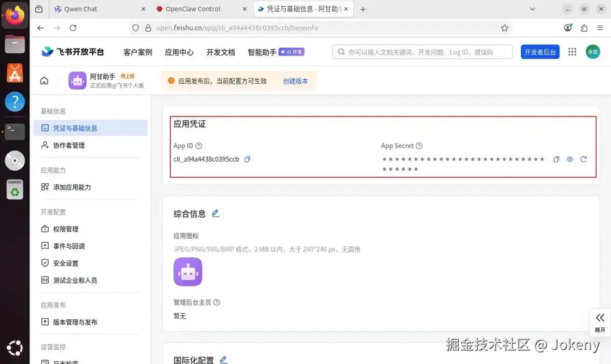The height and width of the screenshot is (364, 611).
Task: Select 凭证与基础信息 in the sidebar
Action: pyautogui.click(x=91, y=128)
